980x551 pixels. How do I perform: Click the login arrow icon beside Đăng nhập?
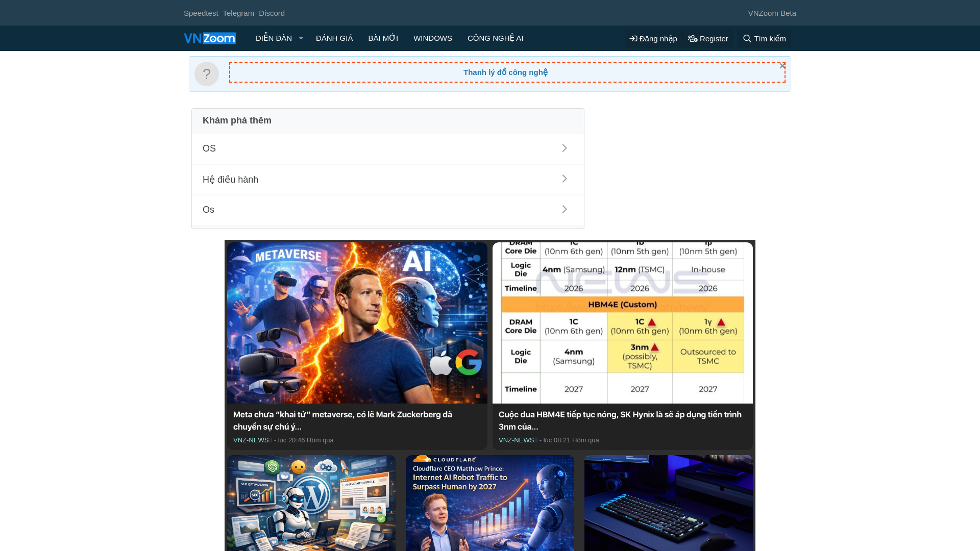[x=633, y=39]
